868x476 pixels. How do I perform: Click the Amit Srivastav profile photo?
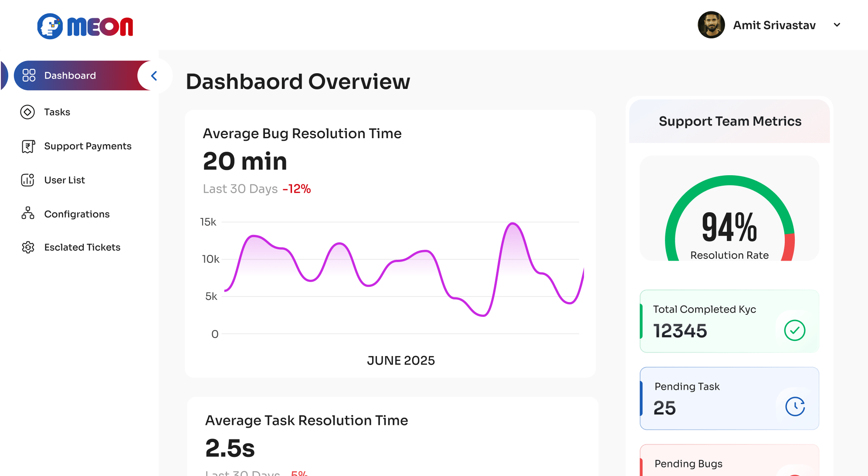[x=711, y=25]
